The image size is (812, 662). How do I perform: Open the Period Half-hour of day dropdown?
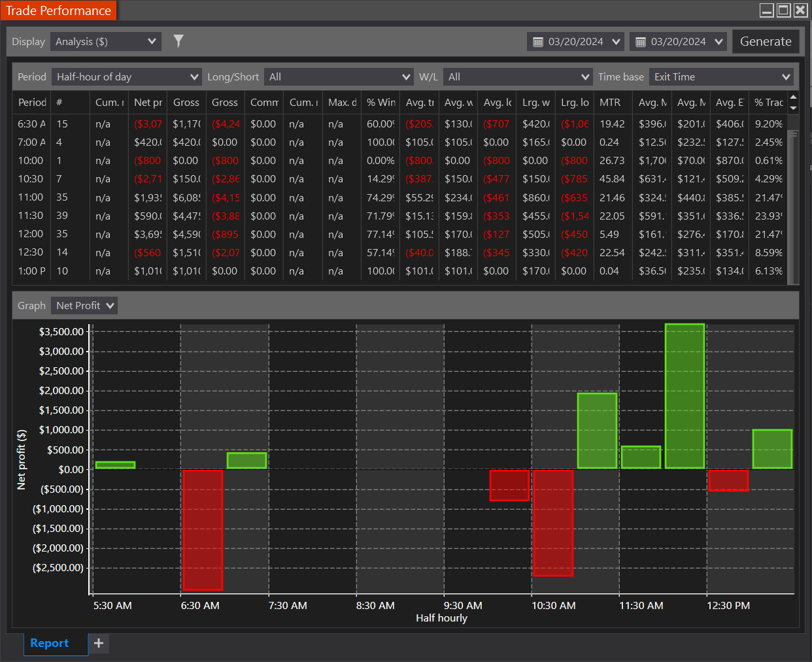click(x=127, y=76)
